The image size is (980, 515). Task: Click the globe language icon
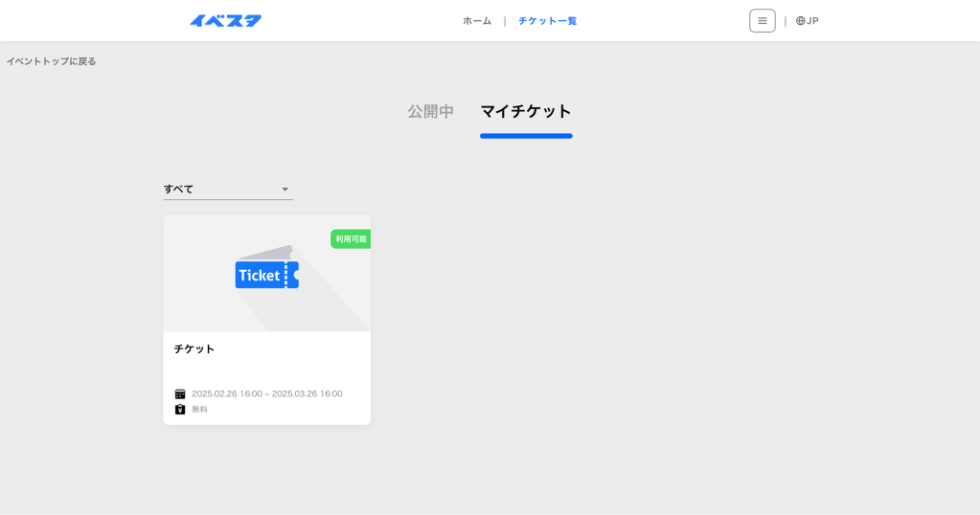[x=801, y=21]
